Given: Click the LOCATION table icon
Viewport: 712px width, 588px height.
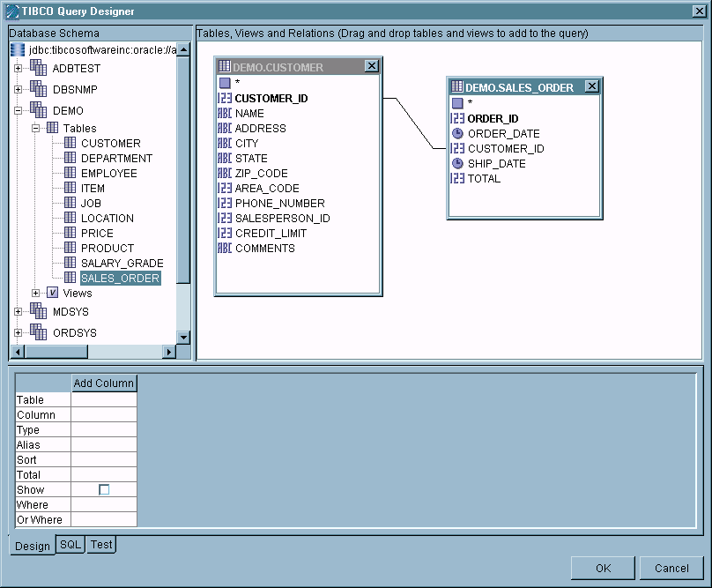Looking at the screenshot, I should click(x=70, y=218).
